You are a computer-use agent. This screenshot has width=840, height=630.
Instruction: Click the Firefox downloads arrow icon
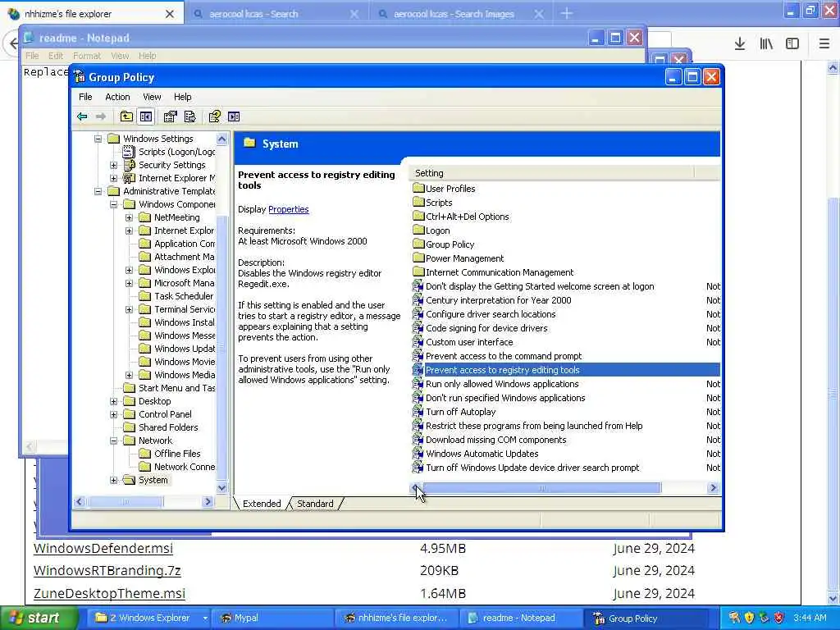[x=740, y=43]
